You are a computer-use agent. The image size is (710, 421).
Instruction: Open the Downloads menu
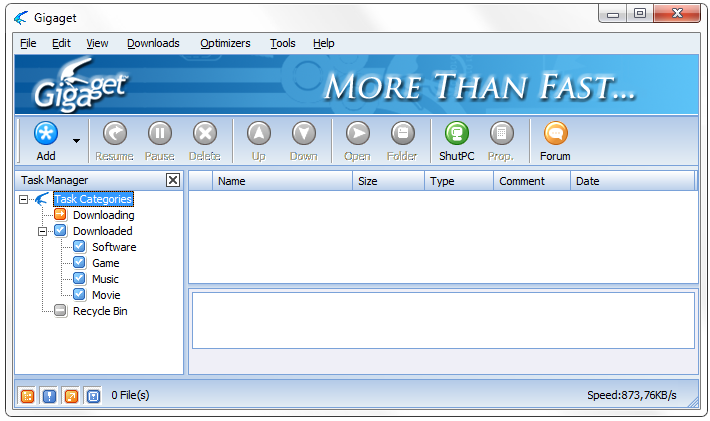pyautogui.click(x=153, y=43)
